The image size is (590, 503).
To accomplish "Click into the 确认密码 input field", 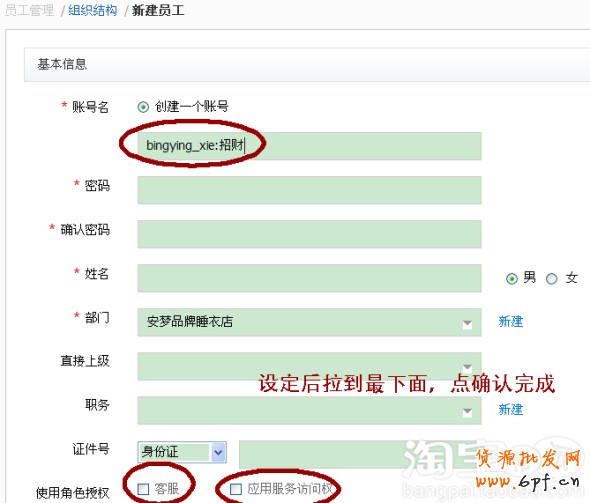I will (x=309, y=234).
